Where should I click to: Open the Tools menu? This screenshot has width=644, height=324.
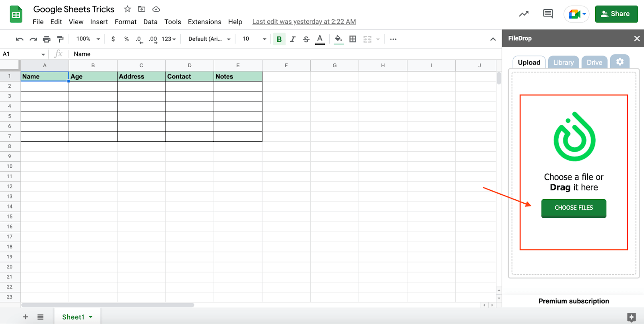point(173,22)
